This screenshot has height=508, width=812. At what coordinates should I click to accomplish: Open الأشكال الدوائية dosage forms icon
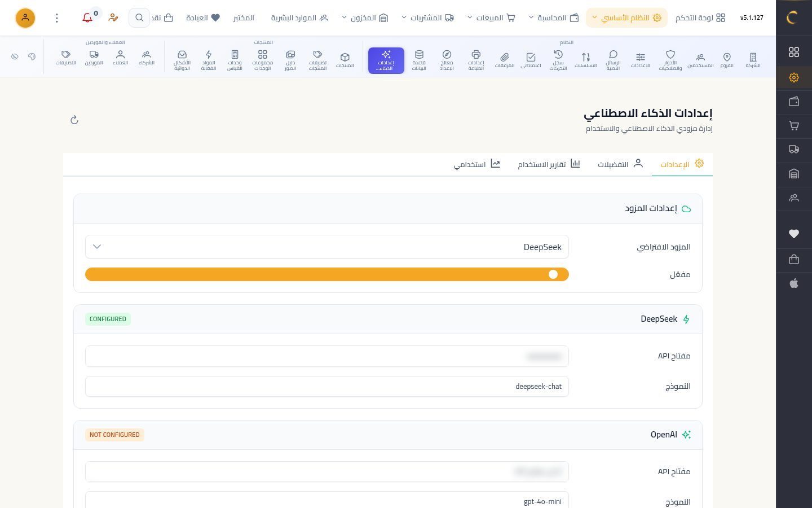[182, 60]
